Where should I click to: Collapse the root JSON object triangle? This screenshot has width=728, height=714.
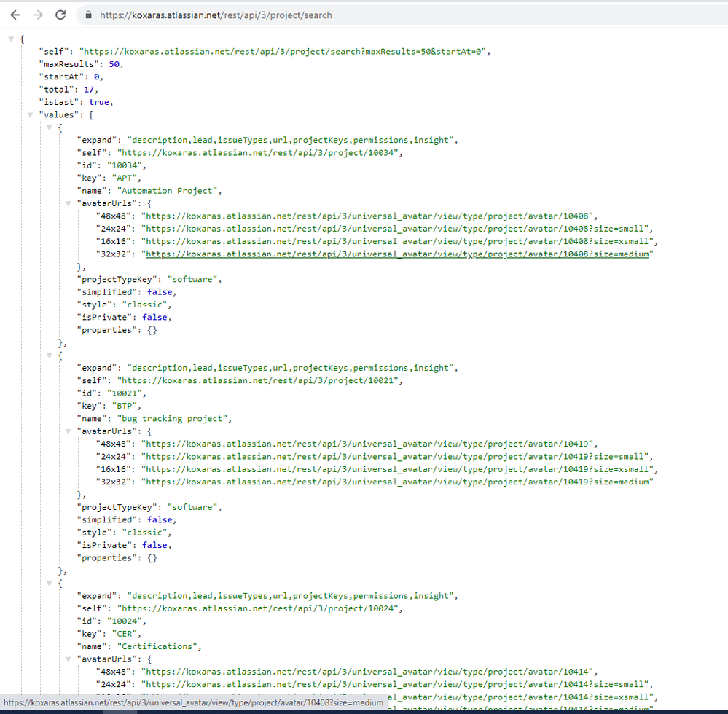click(10, 39)
